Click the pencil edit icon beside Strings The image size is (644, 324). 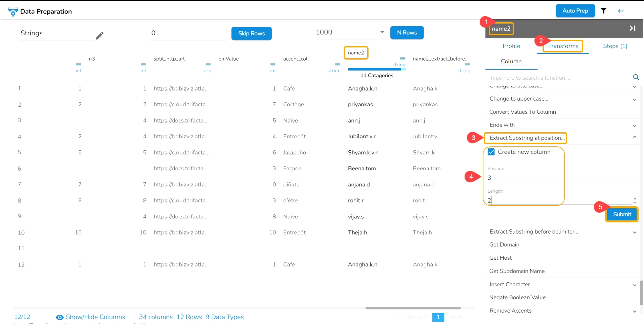100,35
